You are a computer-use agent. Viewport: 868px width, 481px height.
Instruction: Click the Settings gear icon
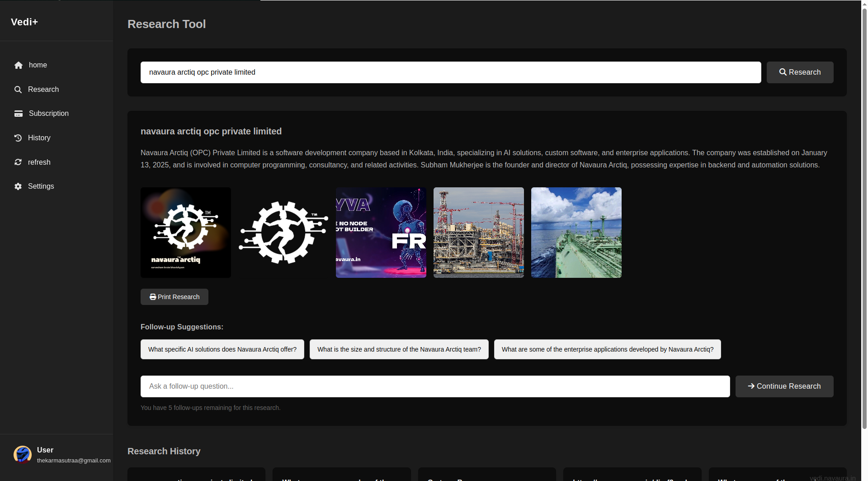(18, 186)
